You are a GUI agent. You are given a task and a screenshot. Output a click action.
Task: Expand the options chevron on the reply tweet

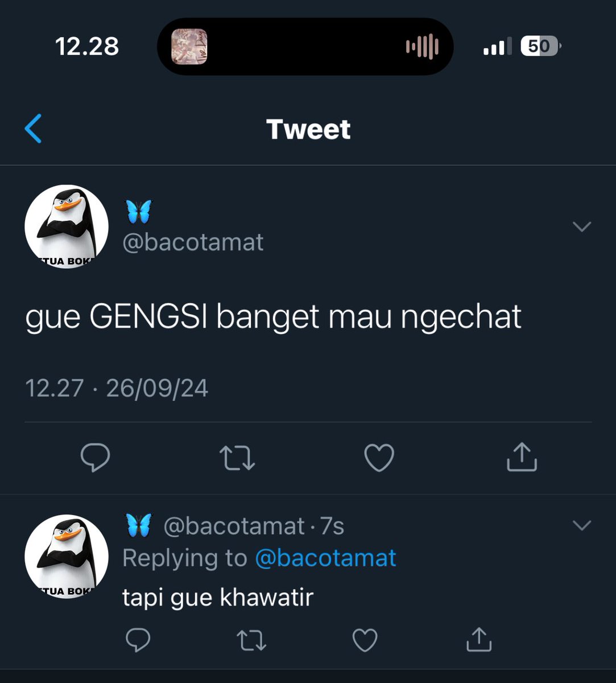click(582, 525)
